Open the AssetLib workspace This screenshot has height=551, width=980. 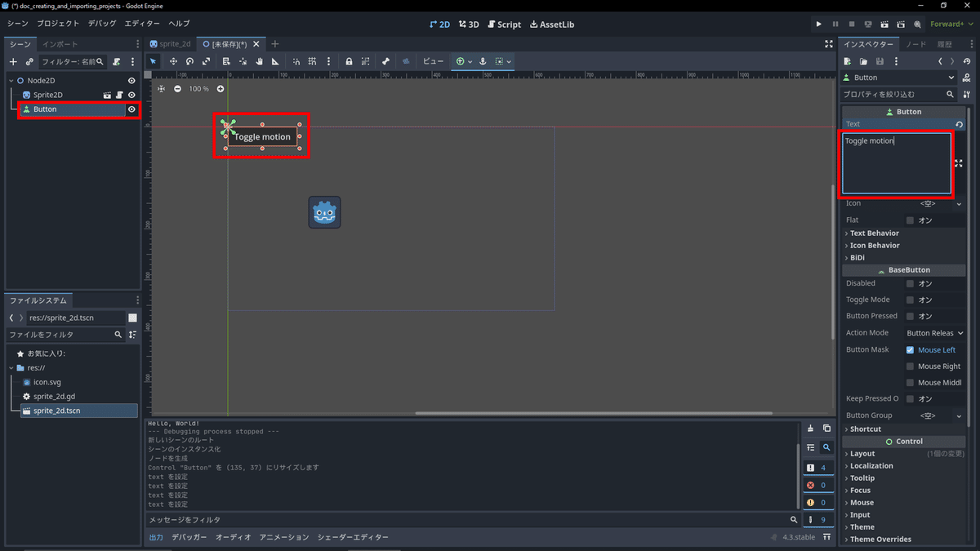(552, 24)
